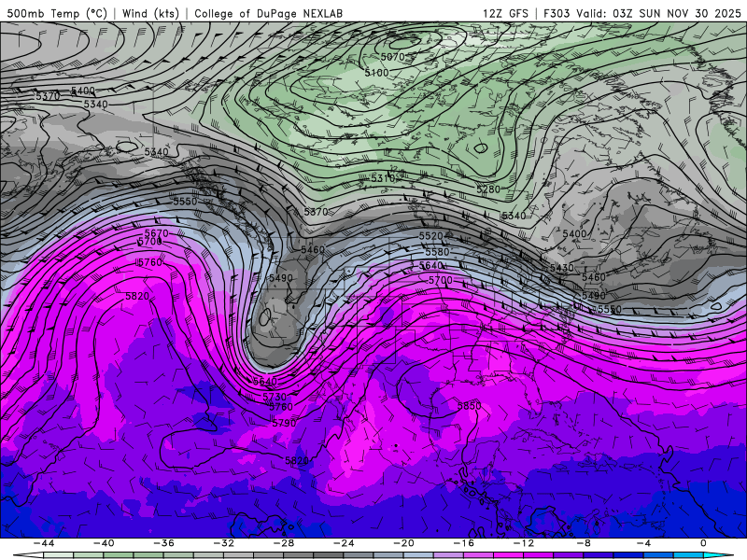Select the 5850 contour label
Screen dimensions: 747x560
470,406
